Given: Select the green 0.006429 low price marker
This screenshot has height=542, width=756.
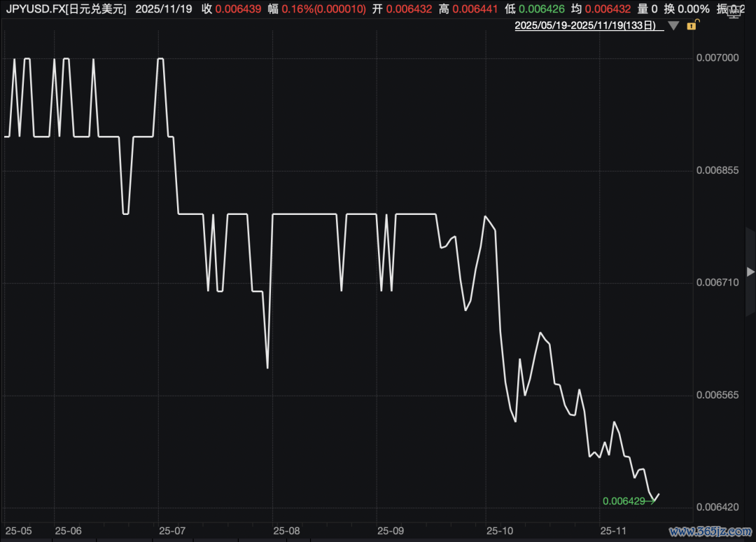Looking at the screenshot, I should click(623, 501).
